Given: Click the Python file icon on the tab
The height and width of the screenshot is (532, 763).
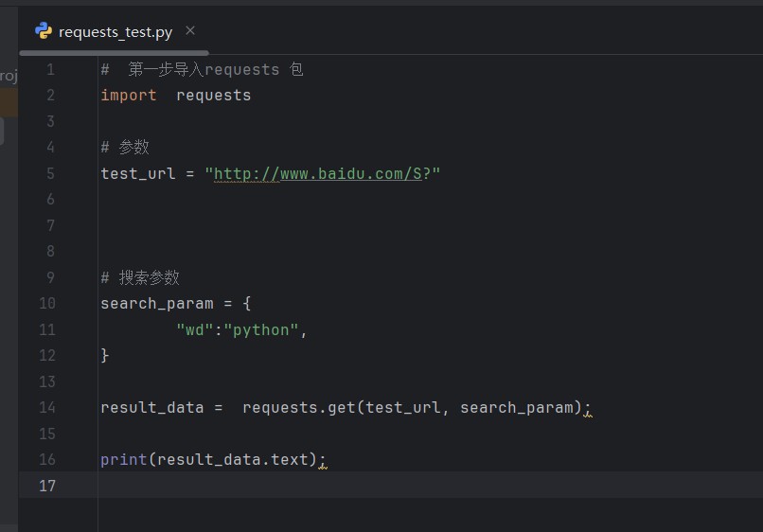Looking at the screenshot, I should click(x=44, y=31).
